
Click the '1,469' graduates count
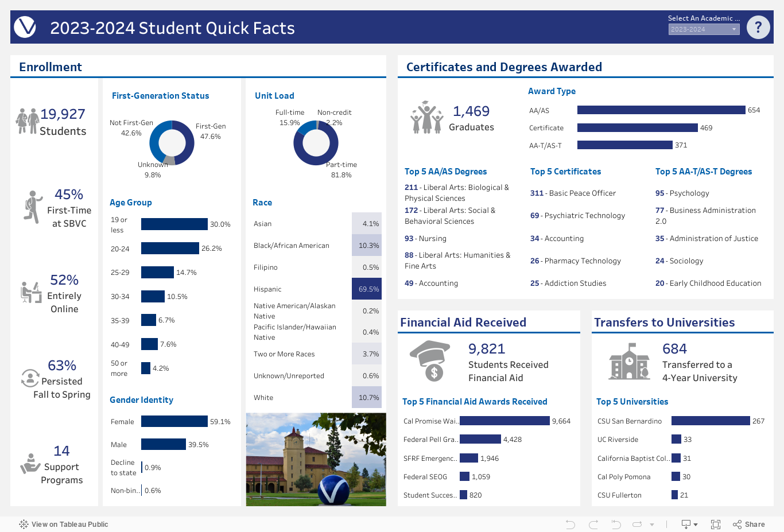471,111
